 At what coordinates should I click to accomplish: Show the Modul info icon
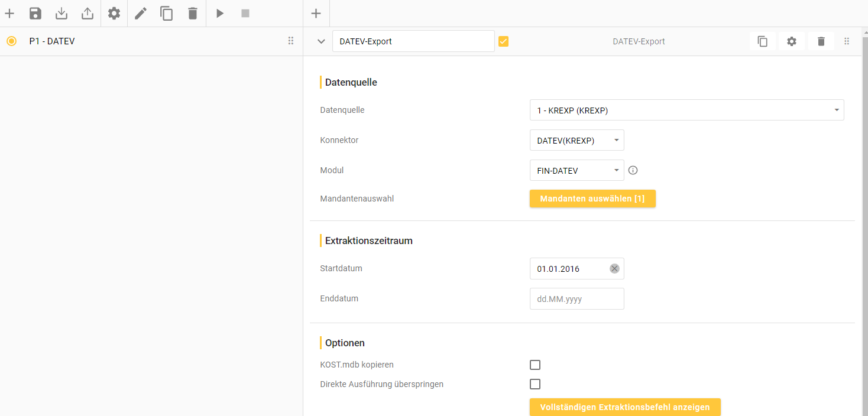click(x=633, y=170)
